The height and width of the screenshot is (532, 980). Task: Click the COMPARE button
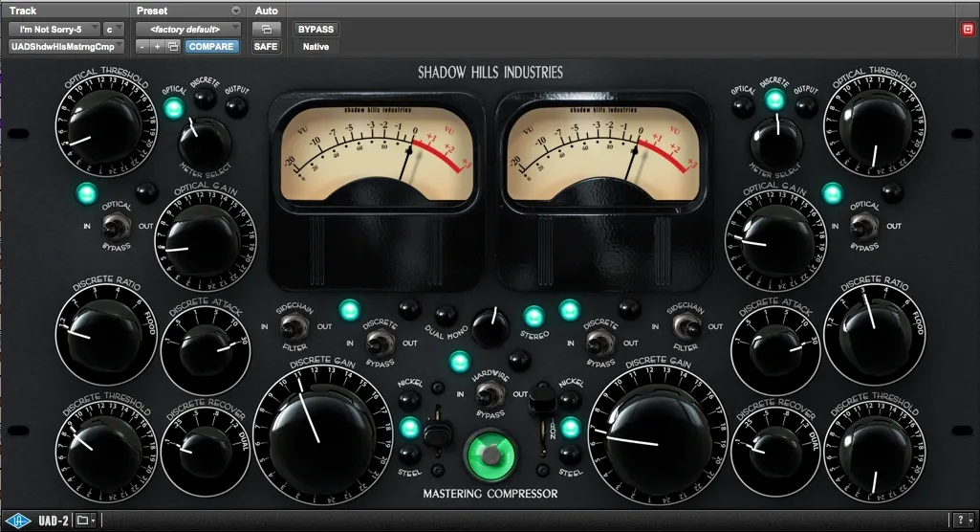coord(211,46)
